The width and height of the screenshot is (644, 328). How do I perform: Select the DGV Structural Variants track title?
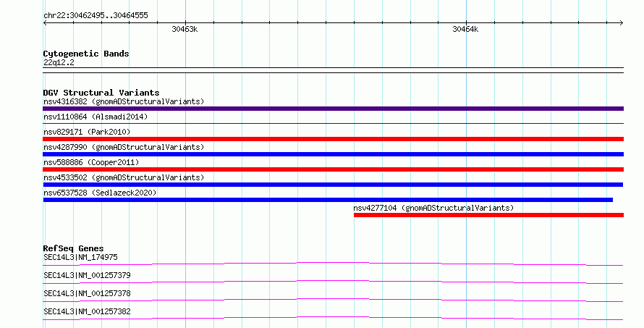[x=101, y=93]
